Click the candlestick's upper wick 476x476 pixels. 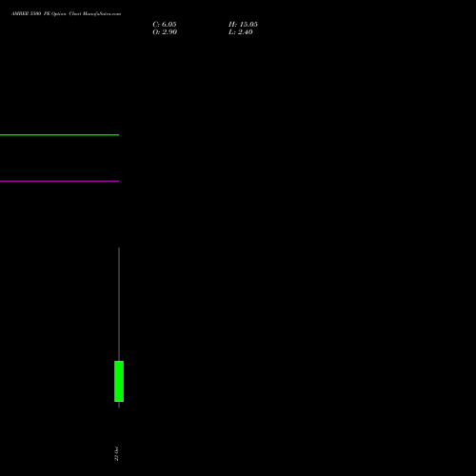[x=119, y=304]
